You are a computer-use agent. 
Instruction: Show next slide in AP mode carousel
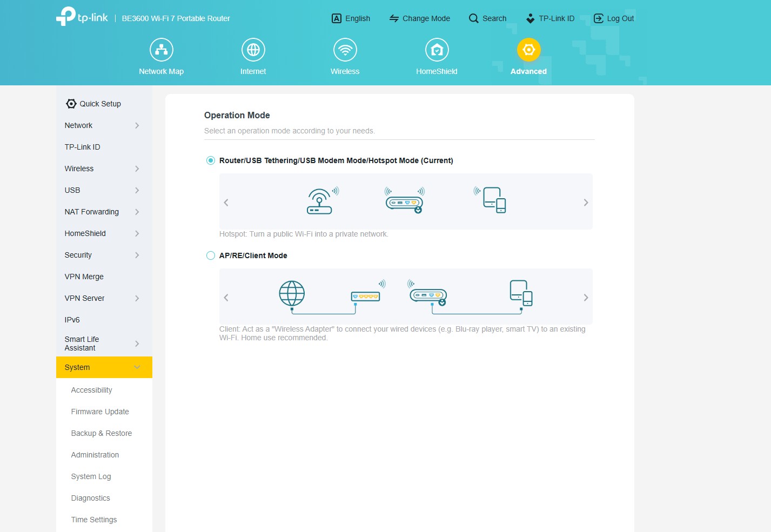[586, 298]
